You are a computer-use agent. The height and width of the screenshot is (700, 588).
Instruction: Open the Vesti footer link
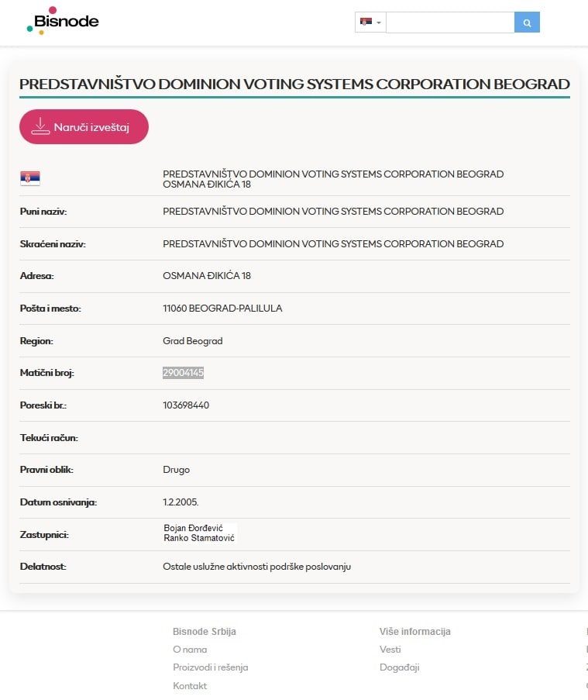click(390, 650)
